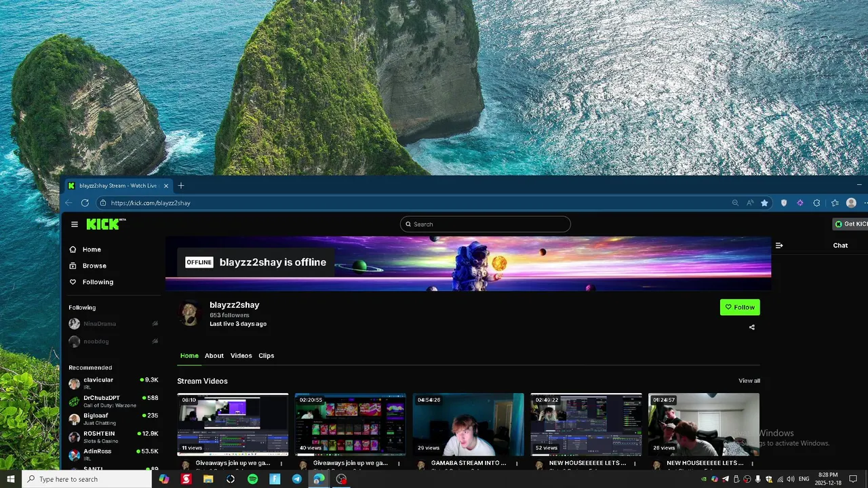The height and width of the screenshot is (488, 868).
Task: Open recommended channel DrChubzDPT
Action: click(113, 401)
